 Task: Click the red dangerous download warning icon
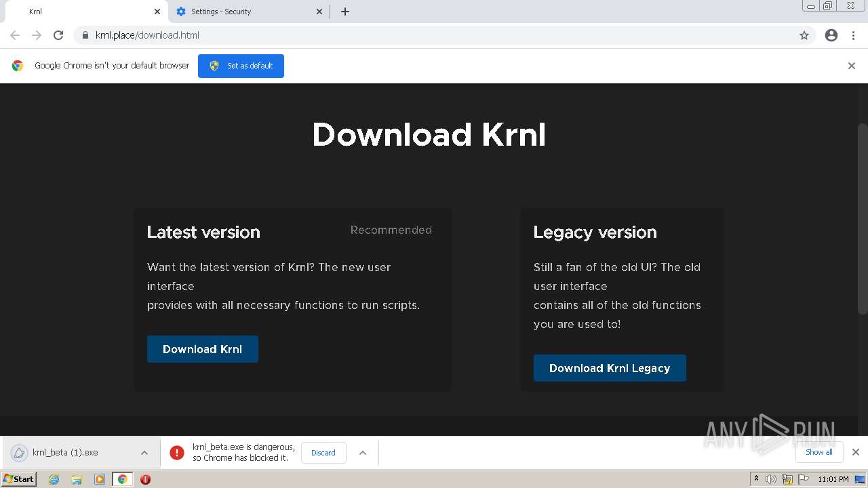pos(177,453)
